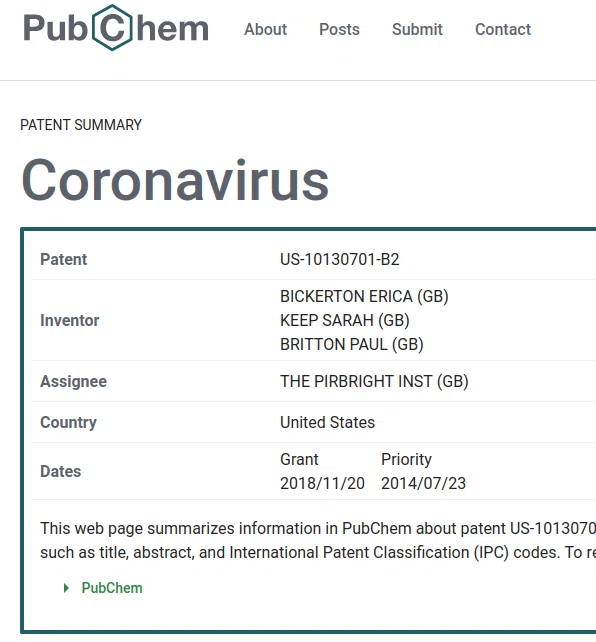
Task: Click the green PubChem link text
Action: [112, 588]
